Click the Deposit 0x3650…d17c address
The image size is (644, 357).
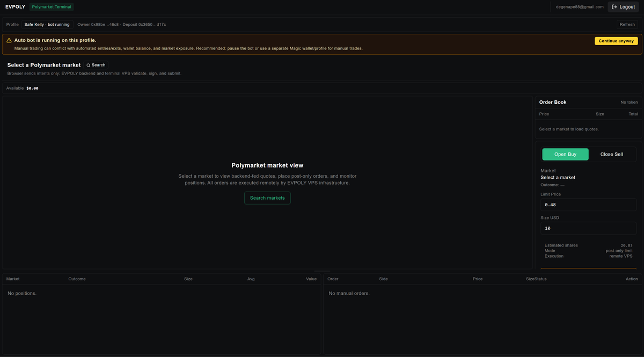[144, 25]
